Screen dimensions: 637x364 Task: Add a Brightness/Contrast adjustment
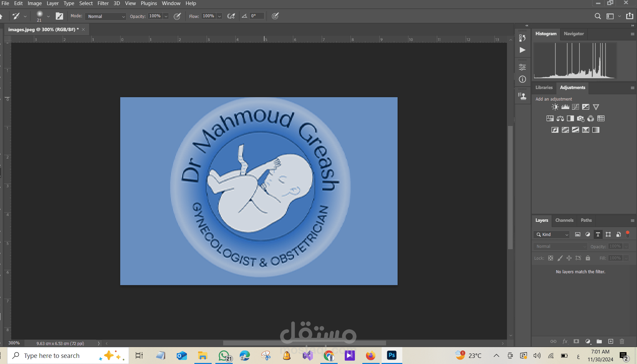click(x=555, y=107)
